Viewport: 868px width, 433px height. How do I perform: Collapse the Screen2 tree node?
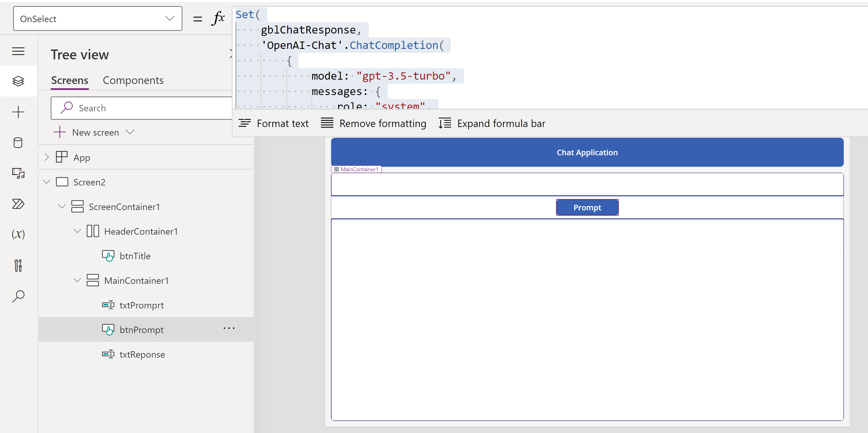click(x=47, y=182)
